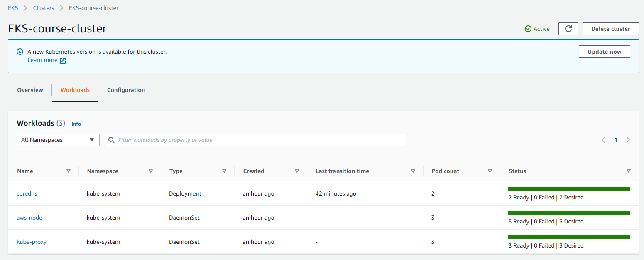Navigate to Clusters breadcrumb link
The width and height of the screenshot is (644, 260).
44,8
